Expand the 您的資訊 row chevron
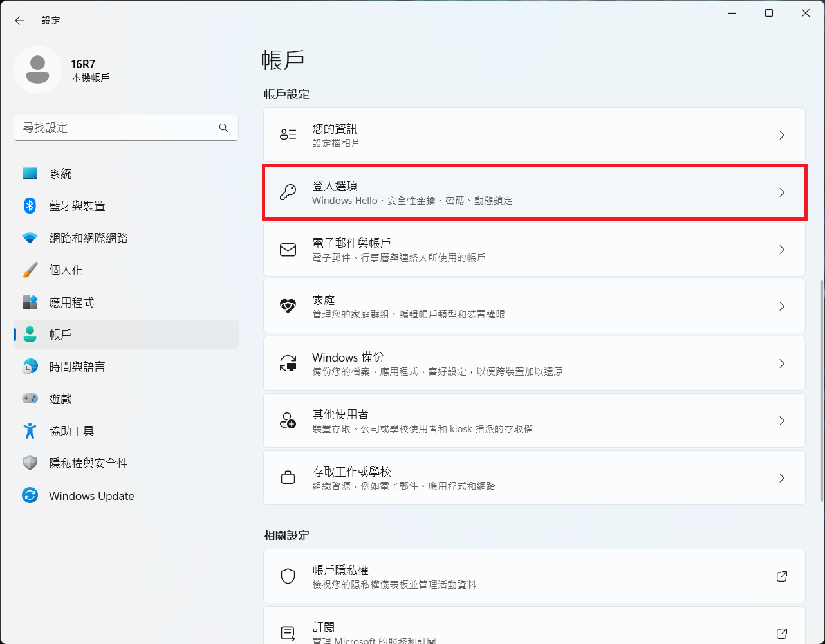The width and height of the screenshot is (825, 644). tap(782, 135)
